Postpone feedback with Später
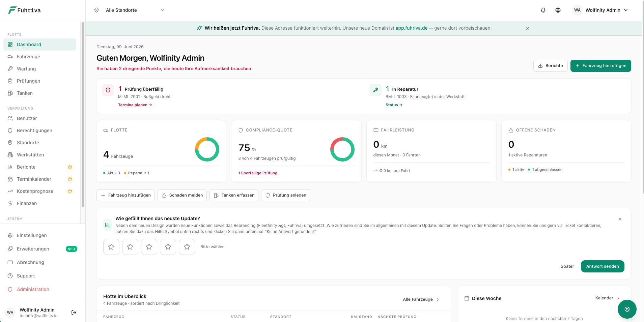Screen dimensions: 644x322 point(567,266)
